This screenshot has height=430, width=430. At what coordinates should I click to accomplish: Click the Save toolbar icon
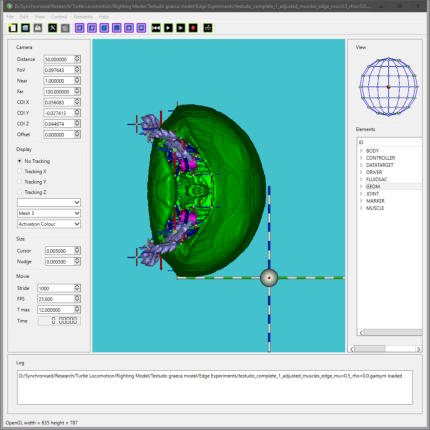coord(38,28)
